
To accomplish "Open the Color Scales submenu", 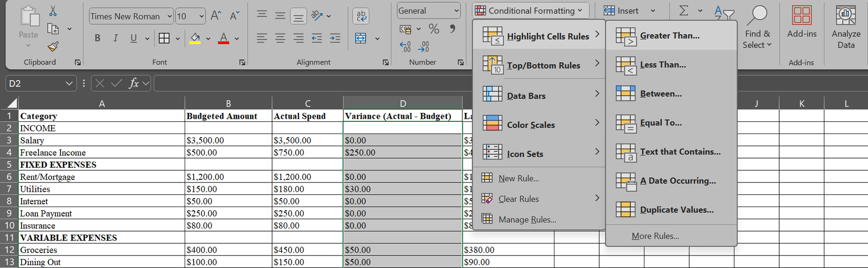I will point(539,125).
